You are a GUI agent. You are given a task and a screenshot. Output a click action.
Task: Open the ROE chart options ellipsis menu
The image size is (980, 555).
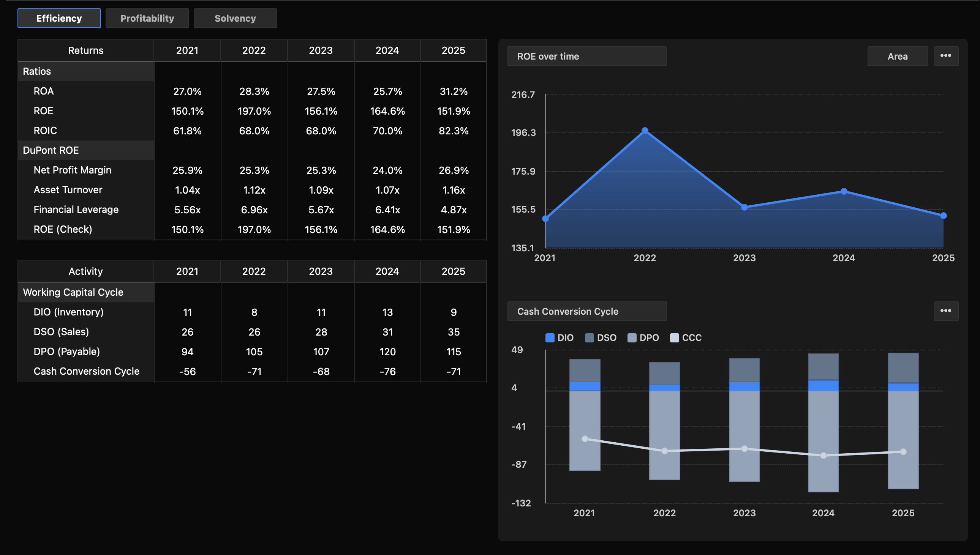[946, 56]
